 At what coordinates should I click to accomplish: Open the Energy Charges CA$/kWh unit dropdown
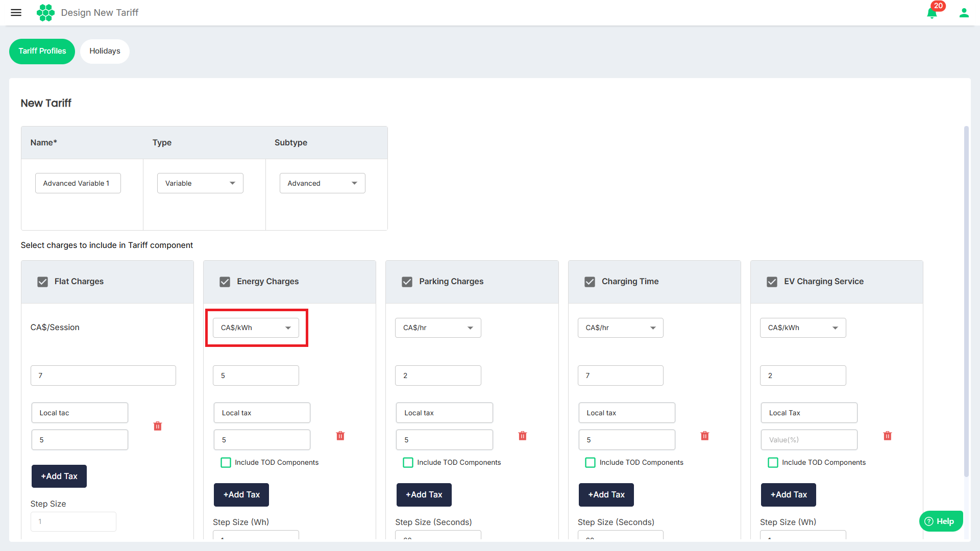tap(256, 328)
